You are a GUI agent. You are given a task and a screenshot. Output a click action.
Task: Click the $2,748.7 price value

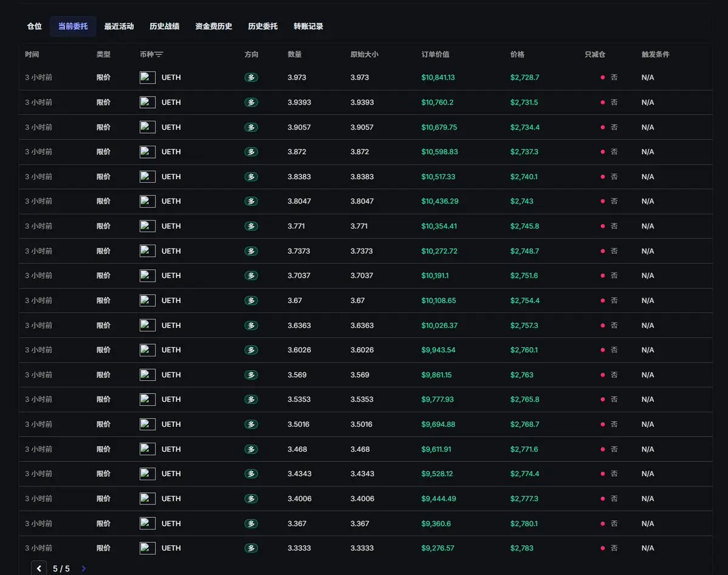click(525, 251)
